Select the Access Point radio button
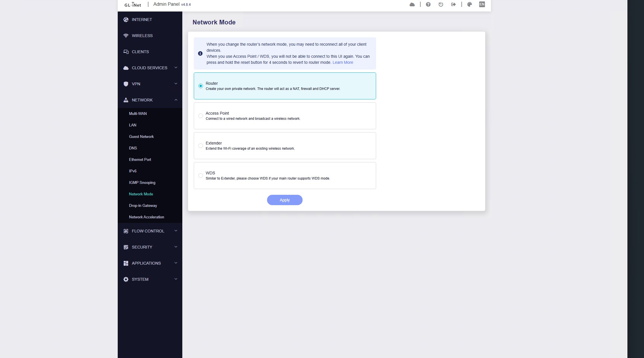 pos(201,116)
